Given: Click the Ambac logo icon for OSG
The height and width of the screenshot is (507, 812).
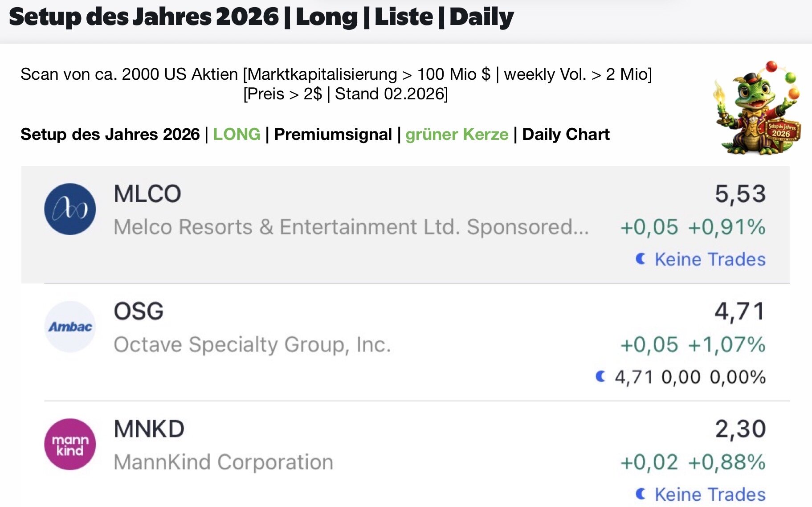Looking at the screenshot, I should 70,327.
